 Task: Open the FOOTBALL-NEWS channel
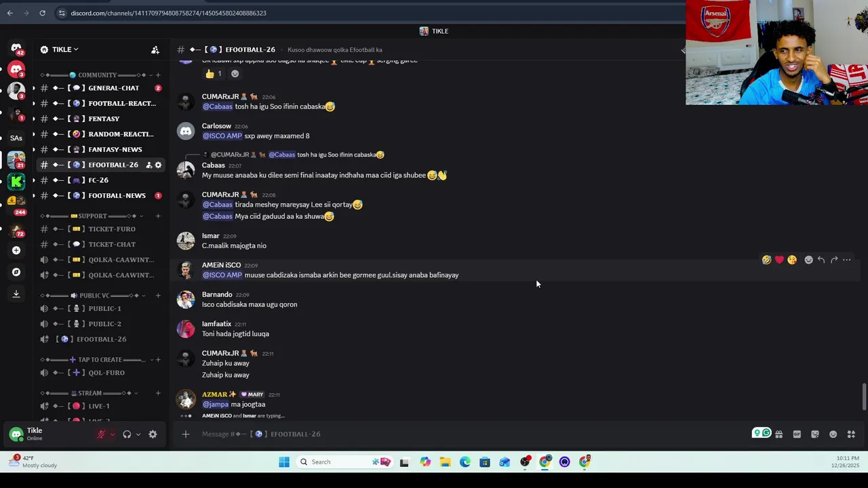coord(100,195)
